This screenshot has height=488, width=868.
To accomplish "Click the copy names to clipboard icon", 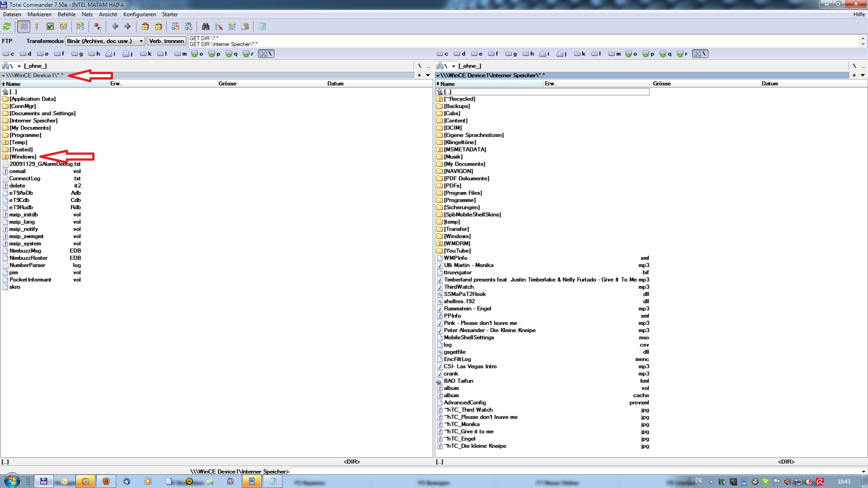I will tap(245, 26).
